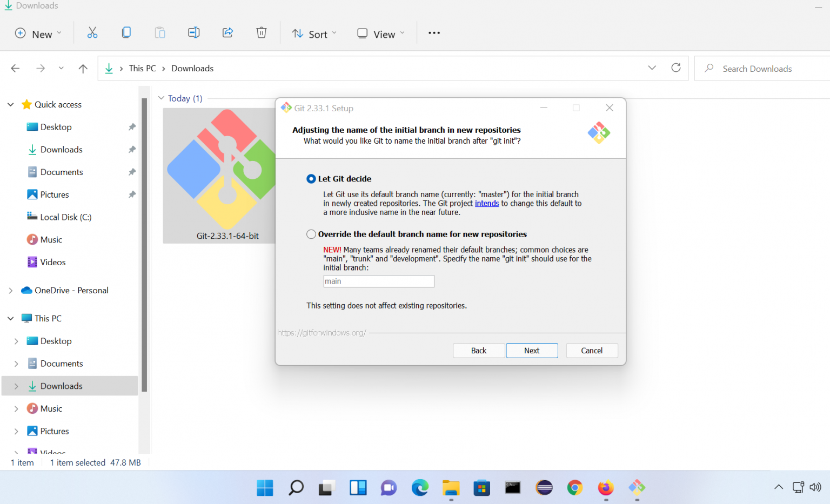Select the Let Git decide option
Image resolution: width=830 pixels, height=504 pixels.
[311, 179]
